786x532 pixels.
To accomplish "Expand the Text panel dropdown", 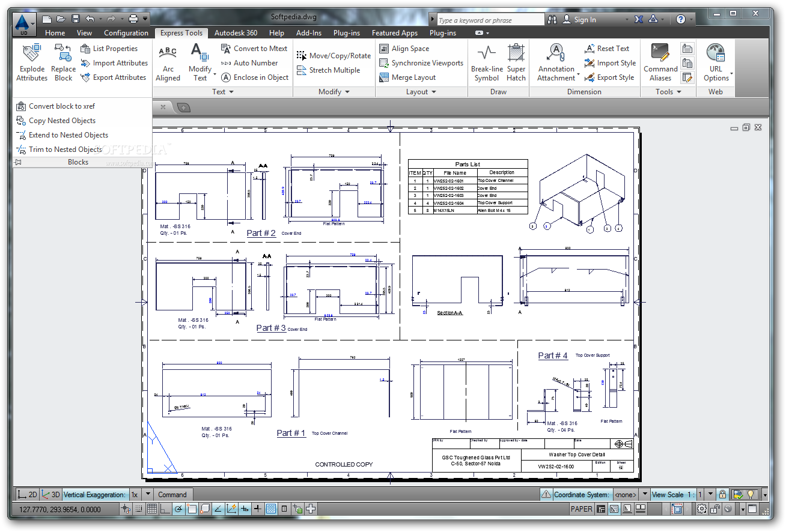I will click(223, 92).
